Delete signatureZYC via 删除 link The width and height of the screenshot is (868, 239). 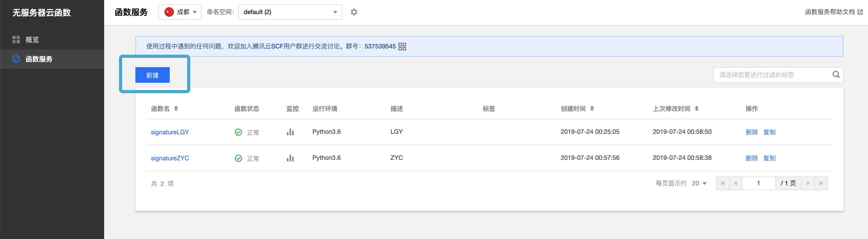pyautogui.click(x=751, y=158)
